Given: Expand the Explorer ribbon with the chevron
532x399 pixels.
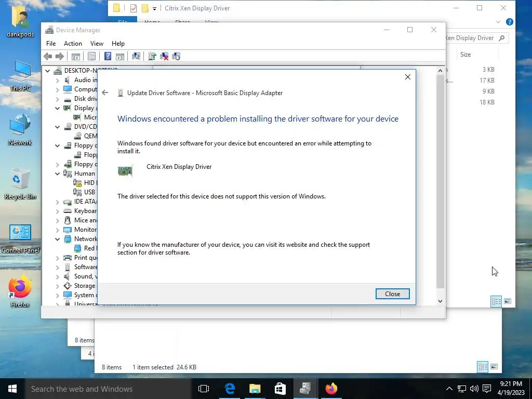Looking at the screenshot, I should pyautogui.click(x=498, y=22).
